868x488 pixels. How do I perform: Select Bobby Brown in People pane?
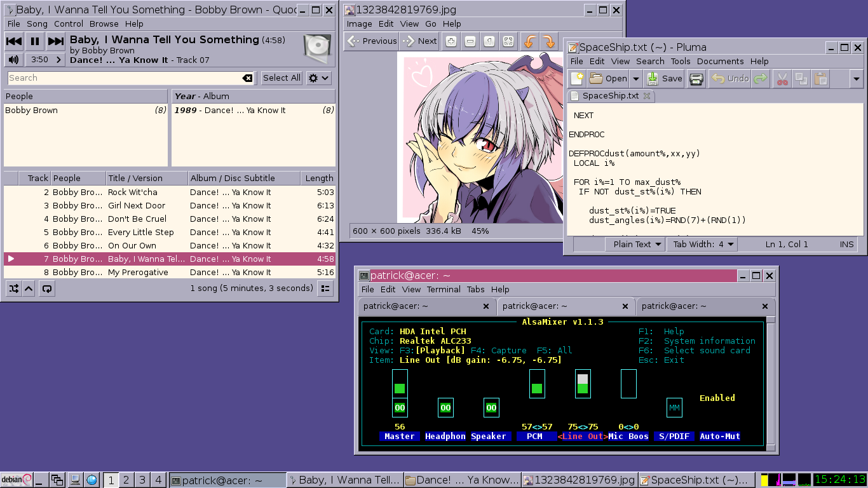(86, 110)
